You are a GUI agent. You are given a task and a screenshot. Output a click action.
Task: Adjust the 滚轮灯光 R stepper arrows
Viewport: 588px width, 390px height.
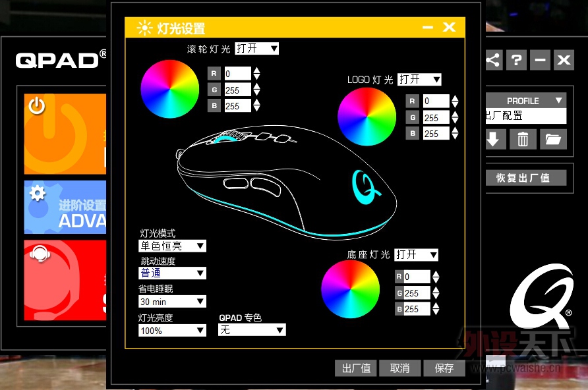point(256,73)
